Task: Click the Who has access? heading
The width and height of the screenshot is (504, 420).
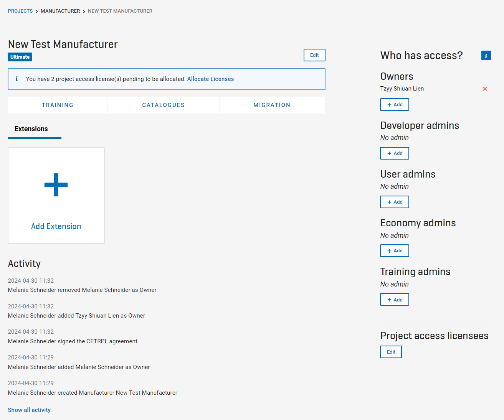Action: coord(421,56)
